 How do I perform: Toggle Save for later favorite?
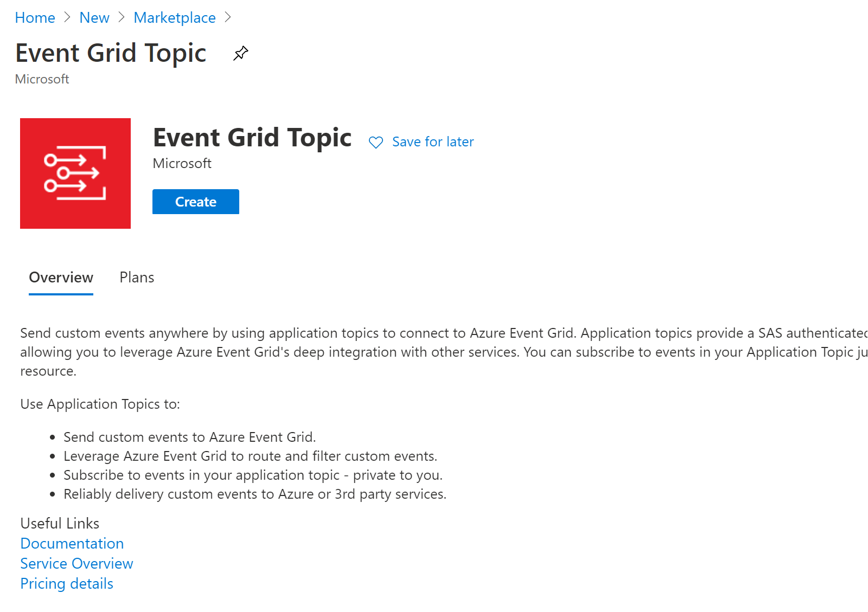[x=432, y=141]
